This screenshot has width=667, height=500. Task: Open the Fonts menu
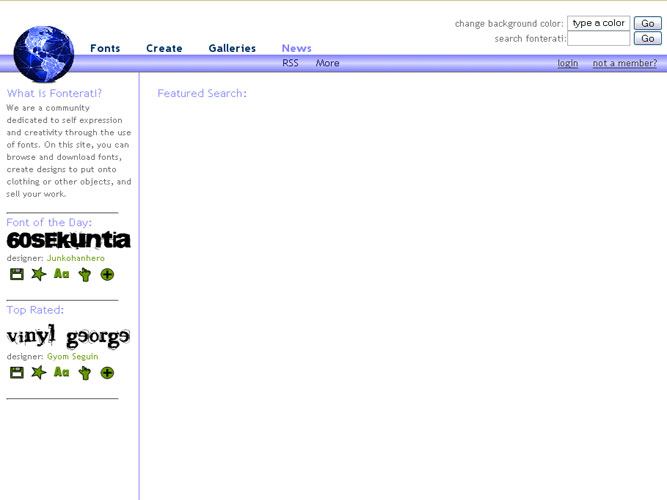[x=105, y=48]
